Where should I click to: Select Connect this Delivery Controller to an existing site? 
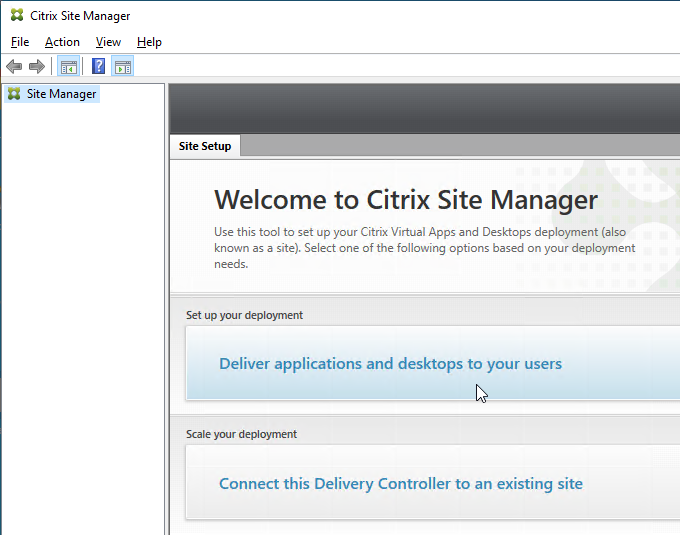pos(401,483)
